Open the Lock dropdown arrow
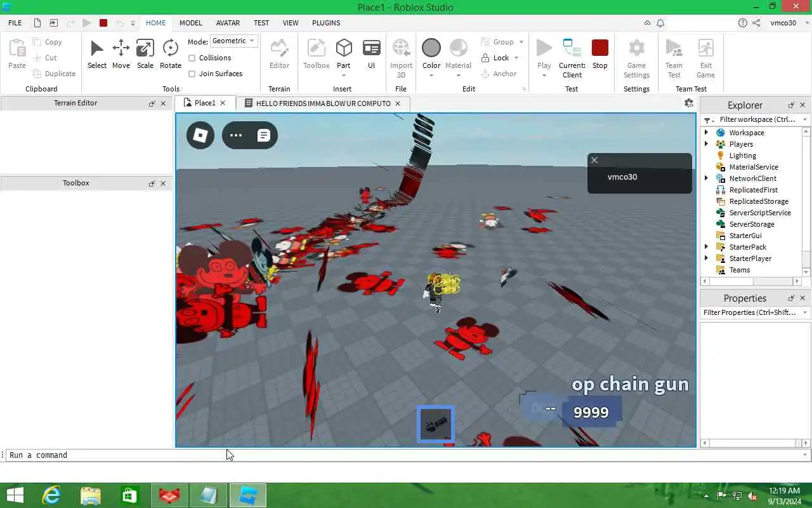This screenshot has width=812, height=508. click(x=516, y=58)
